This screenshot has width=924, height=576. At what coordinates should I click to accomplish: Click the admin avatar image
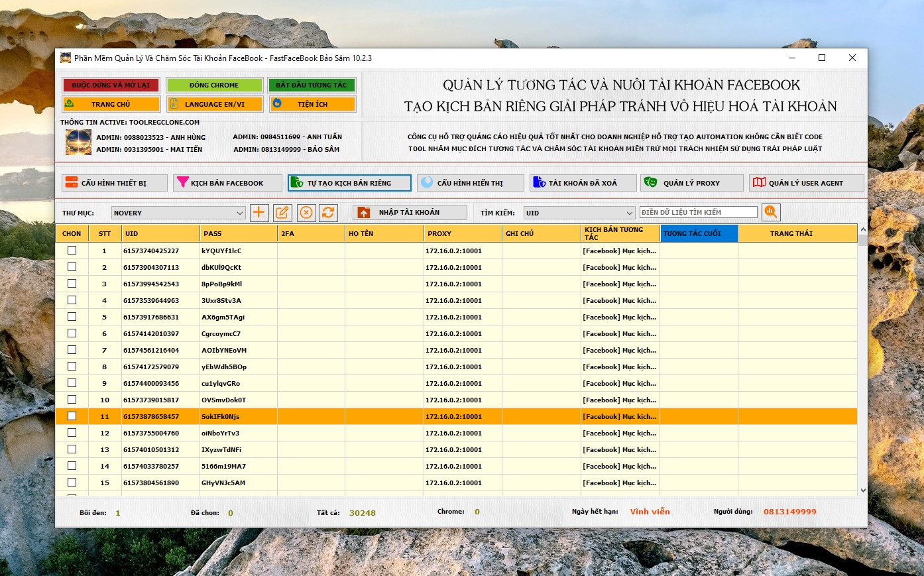tap(78, 143)
